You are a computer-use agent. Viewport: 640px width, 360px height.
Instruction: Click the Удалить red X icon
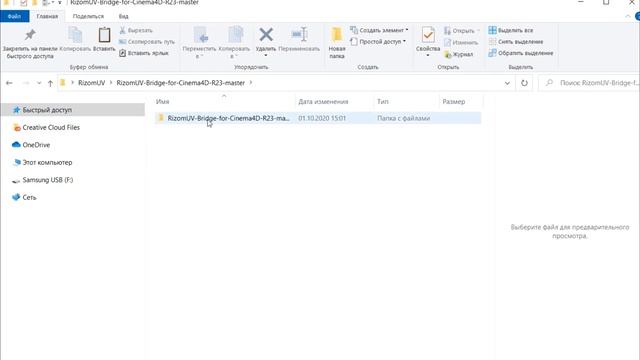[x=266, y=34]
